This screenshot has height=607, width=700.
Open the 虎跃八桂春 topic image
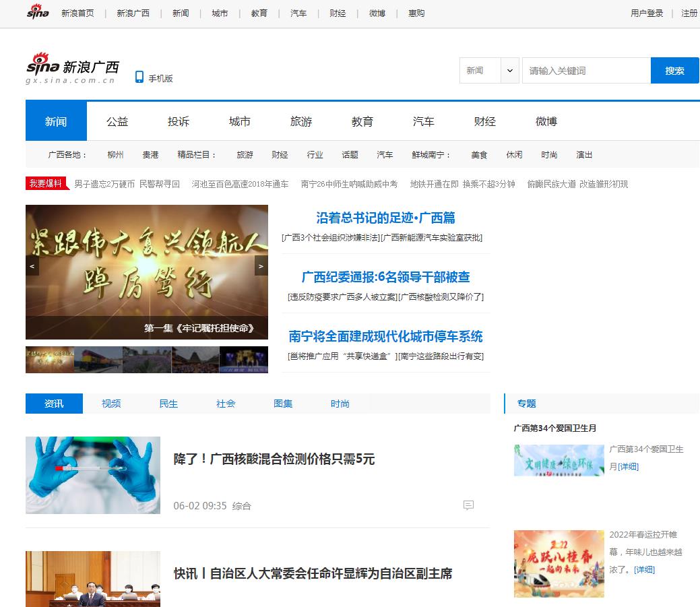point(559,564)
